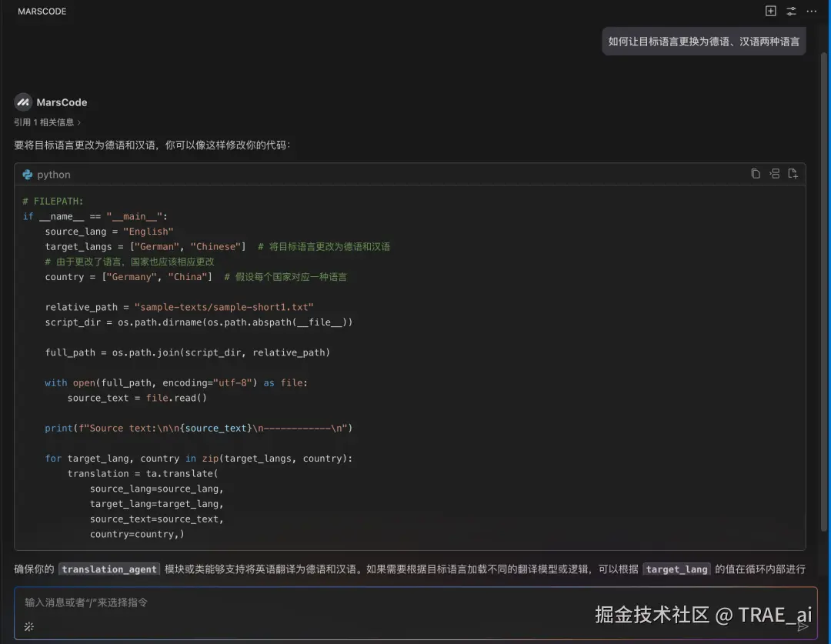Expand the 引用 1 相关信息 references

coord(42,122)
